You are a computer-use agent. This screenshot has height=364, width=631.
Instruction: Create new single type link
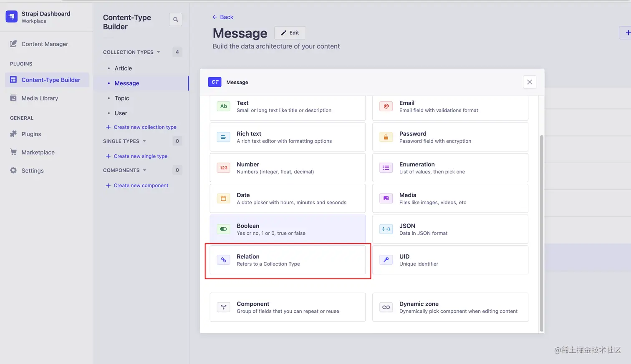(136, 156)
